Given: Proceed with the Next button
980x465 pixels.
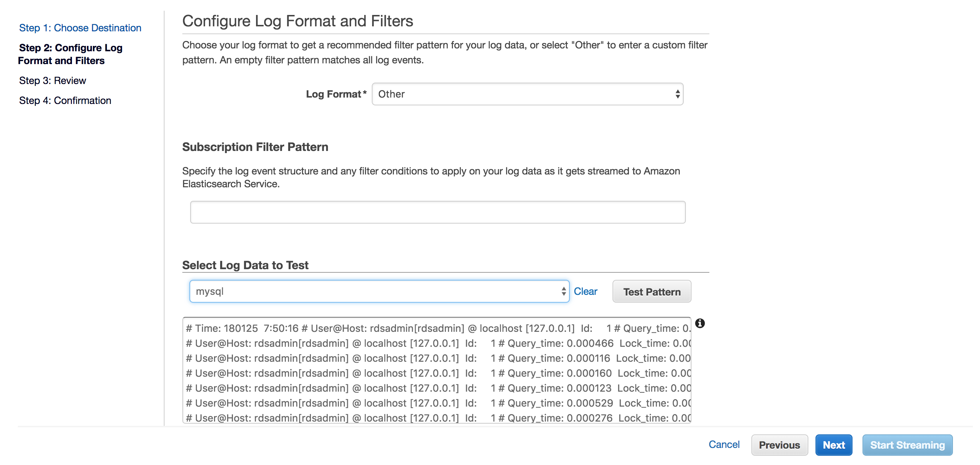Looking at the screenshot, I should point(834,445).
